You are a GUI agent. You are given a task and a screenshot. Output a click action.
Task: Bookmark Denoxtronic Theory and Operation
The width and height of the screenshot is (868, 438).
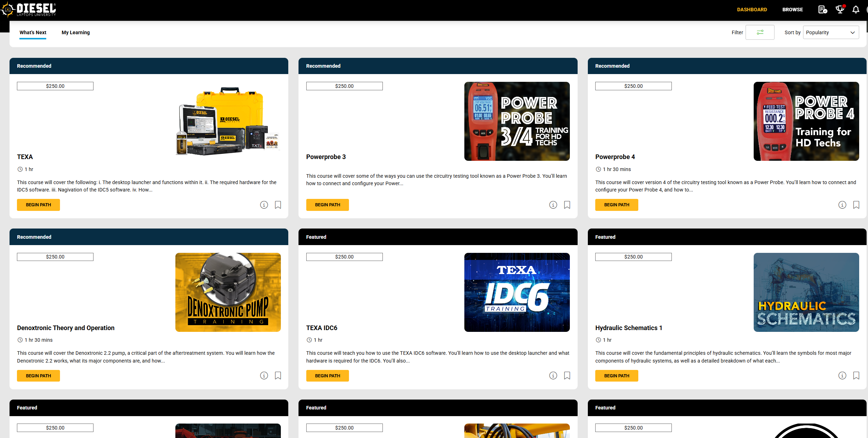[278, 376]
